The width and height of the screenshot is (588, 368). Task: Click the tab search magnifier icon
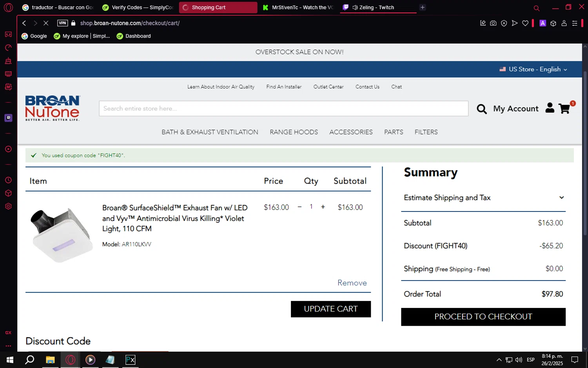click(537, 8)
